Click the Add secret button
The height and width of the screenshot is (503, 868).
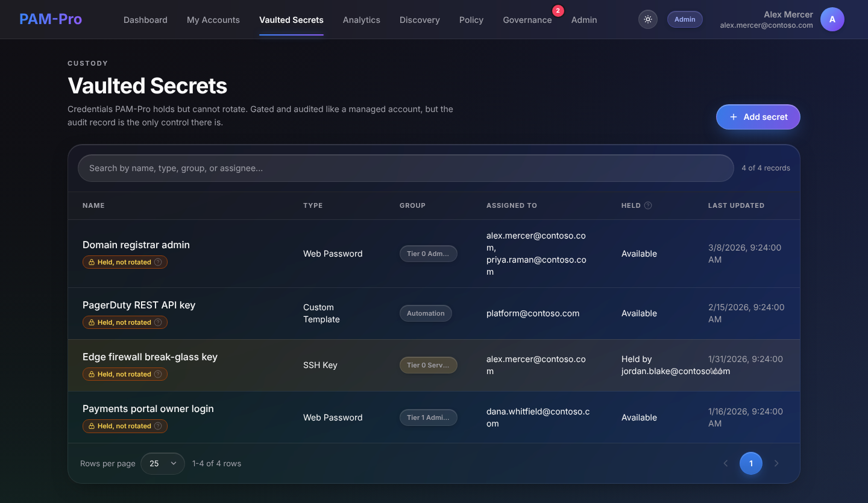[x=758, y=117]
